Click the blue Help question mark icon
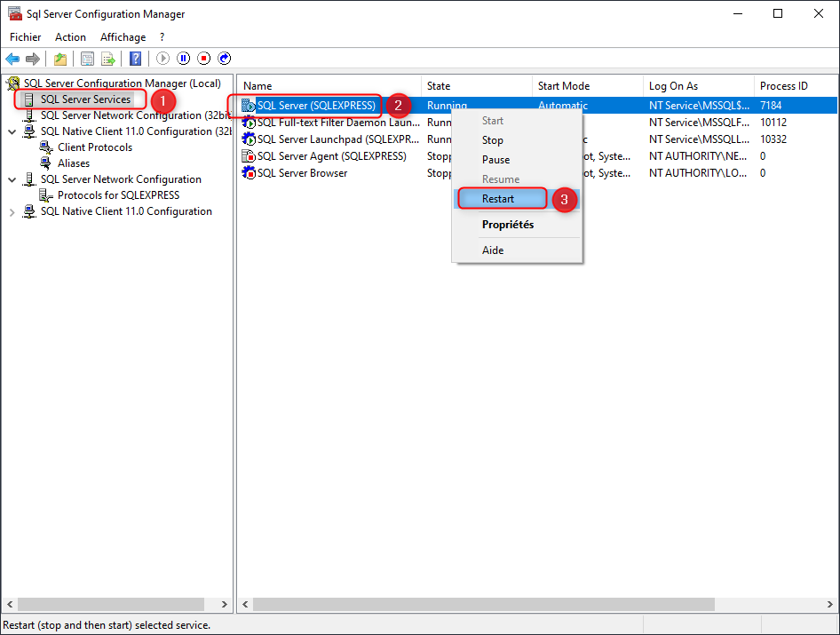 [x=135, y=59]
